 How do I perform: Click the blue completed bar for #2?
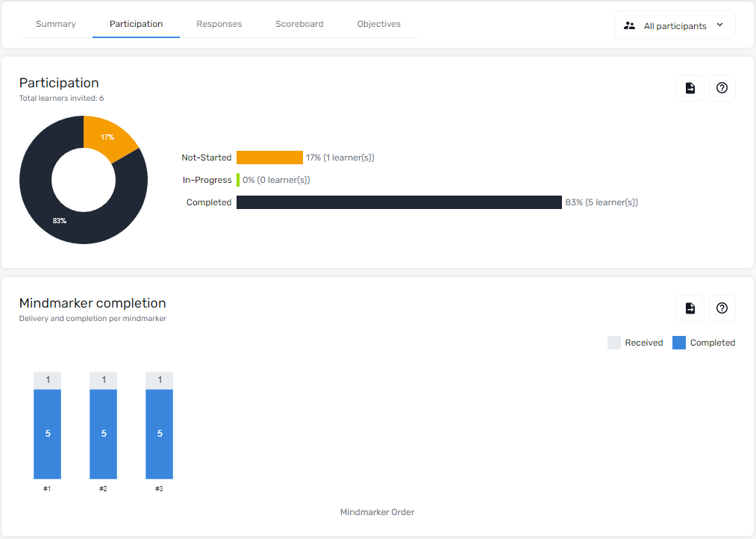103,434
